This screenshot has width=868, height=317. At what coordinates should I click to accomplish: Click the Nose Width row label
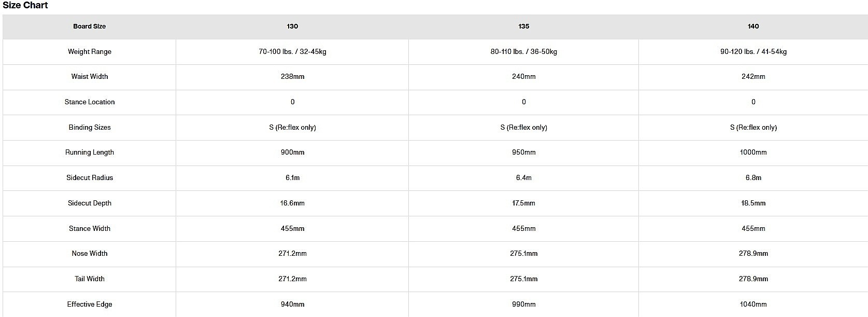click(x=89, y=254)
